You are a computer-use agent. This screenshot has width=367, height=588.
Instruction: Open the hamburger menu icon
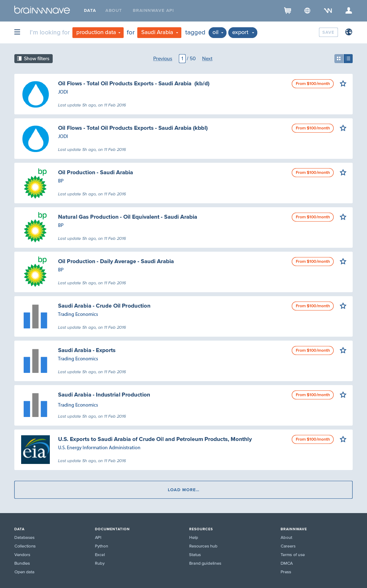tap(17, 32)
